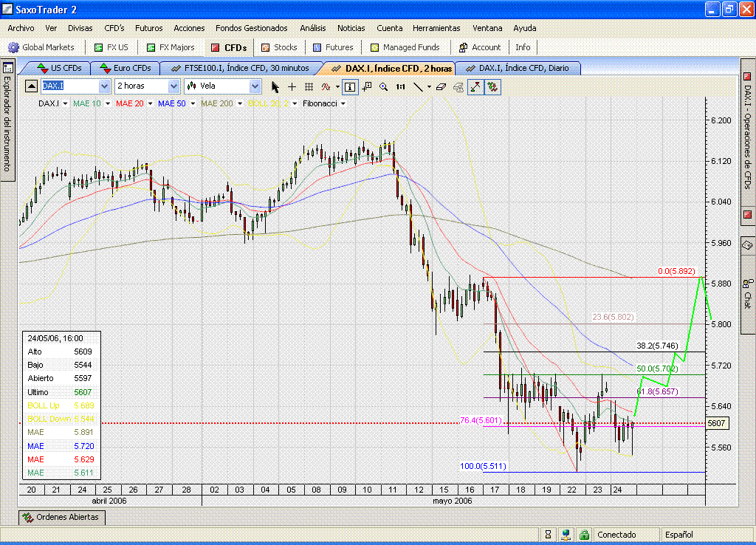Open the Herramientas menu
756x545 pixels.
point(436,28)
